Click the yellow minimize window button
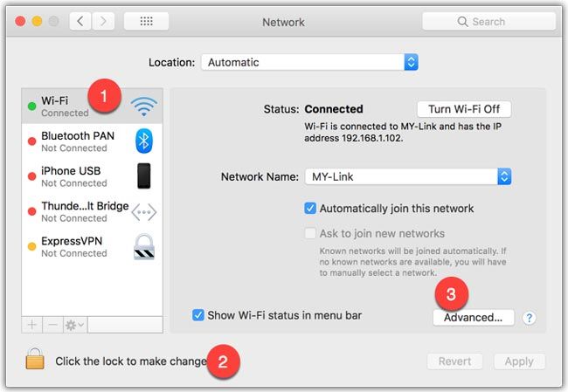Image resolution: width=568 pixels, height=392 pixels. 37,21
